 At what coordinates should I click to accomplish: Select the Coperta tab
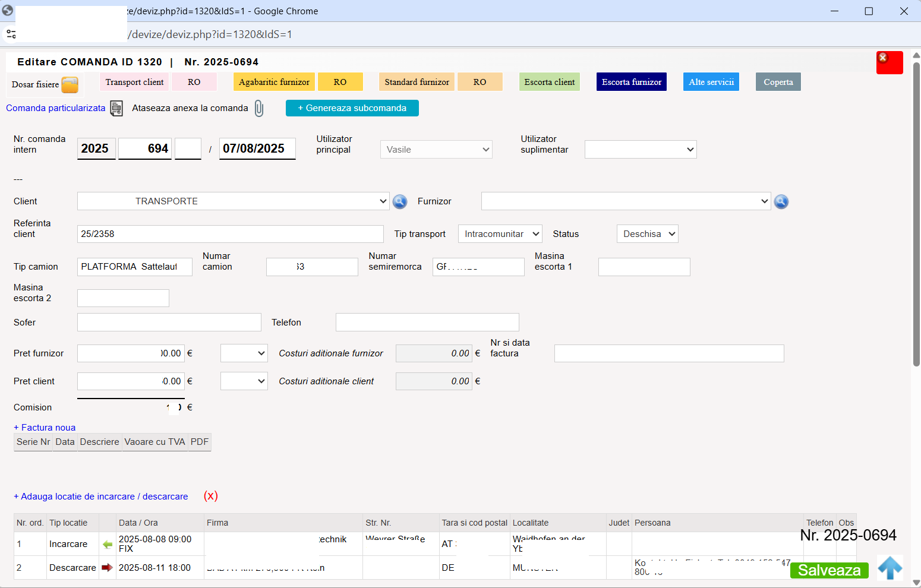click(778, 82)
